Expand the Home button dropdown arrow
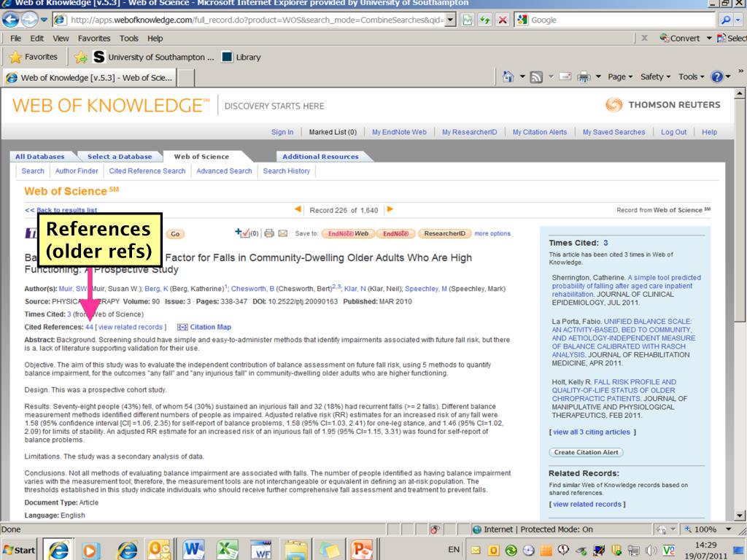The width and height of the screenshot is (747, 560). point(522,77)
